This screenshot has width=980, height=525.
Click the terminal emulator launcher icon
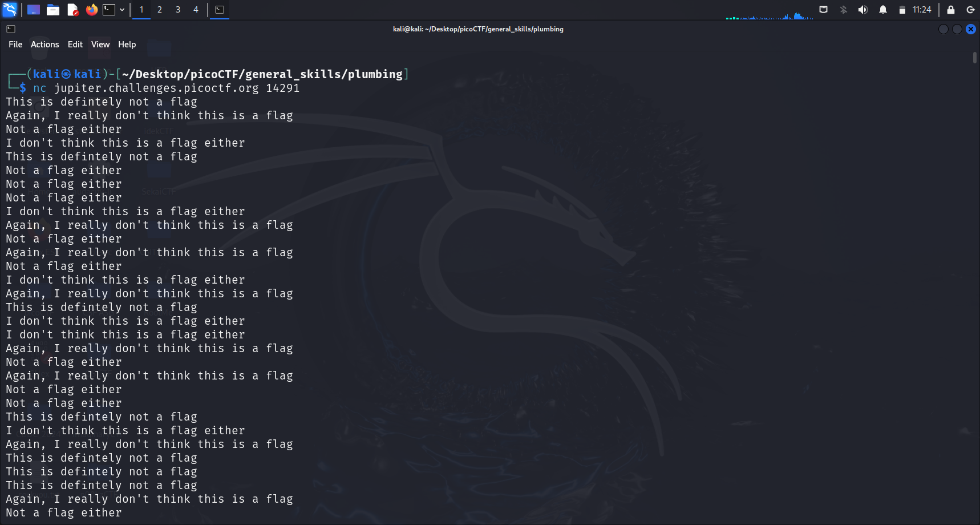tap(108, 10)
